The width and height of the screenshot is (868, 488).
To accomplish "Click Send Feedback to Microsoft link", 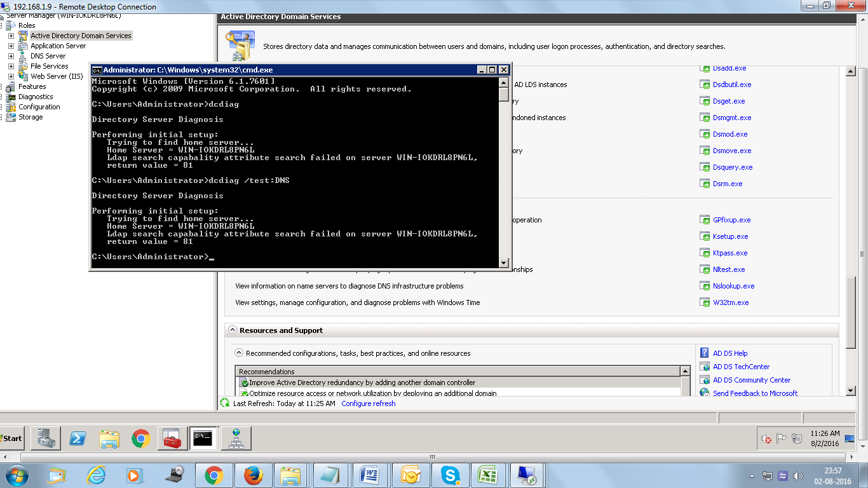I will coord(755,393).
